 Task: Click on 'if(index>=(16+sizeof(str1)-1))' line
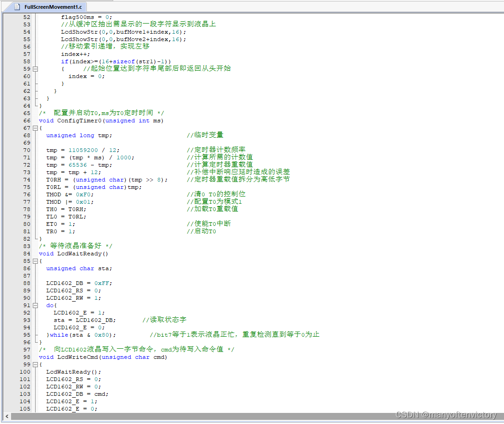116,61
